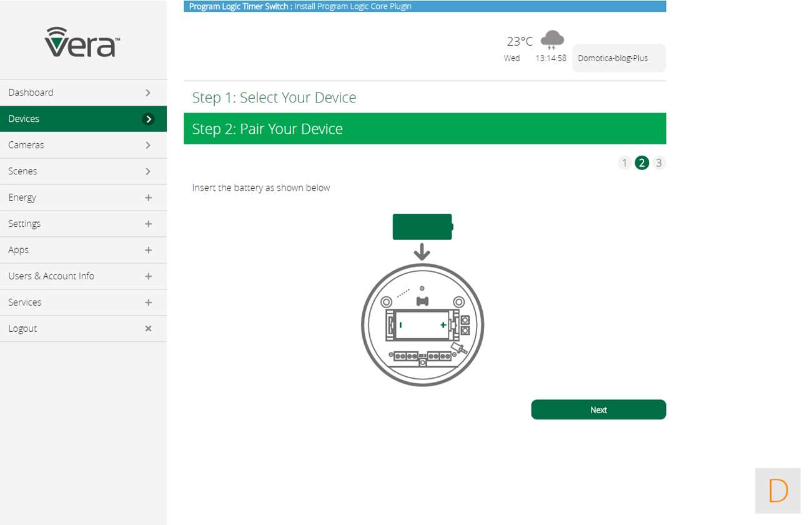The width and height of the screenshot is (812, 525).
Task: Click the rain cloud weather icon
Action: [x=552, y=40]
